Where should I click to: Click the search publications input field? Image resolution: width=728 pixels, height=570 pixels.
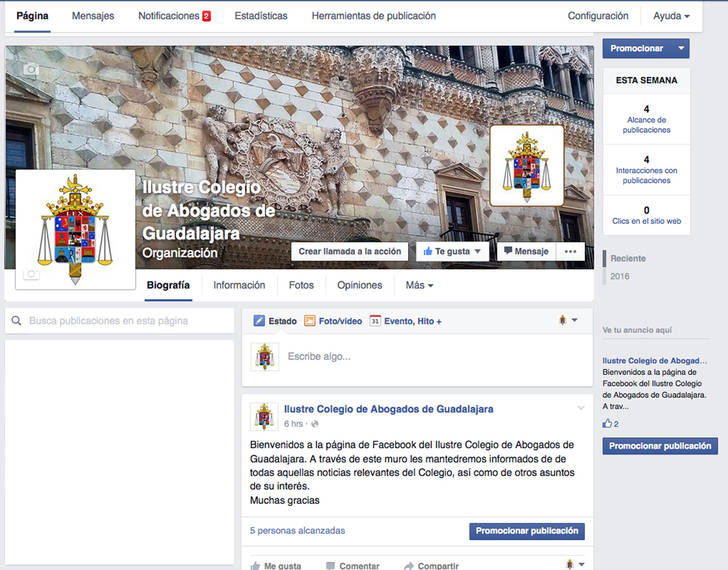pyautogui.click(x=120, y=321)
